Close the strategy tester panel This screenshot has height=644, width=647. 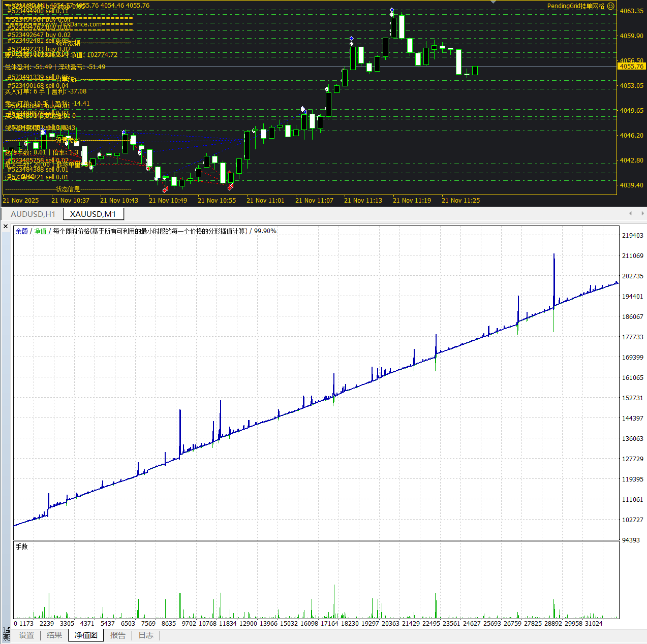[x=6, y=227]
